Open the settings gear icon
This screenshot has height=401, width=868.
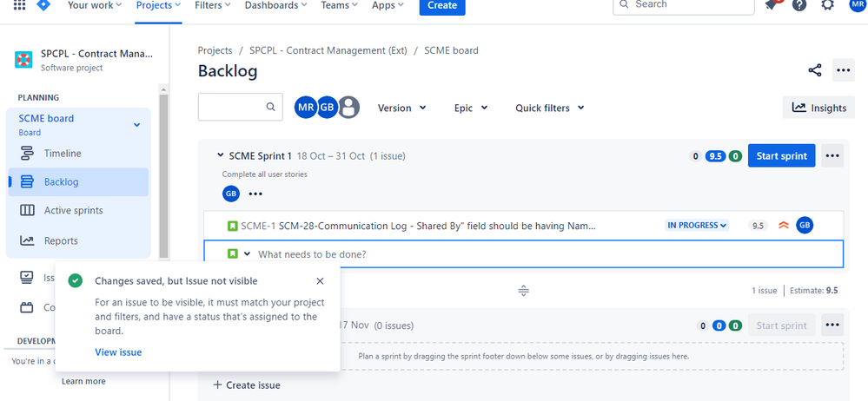(827, 5)
